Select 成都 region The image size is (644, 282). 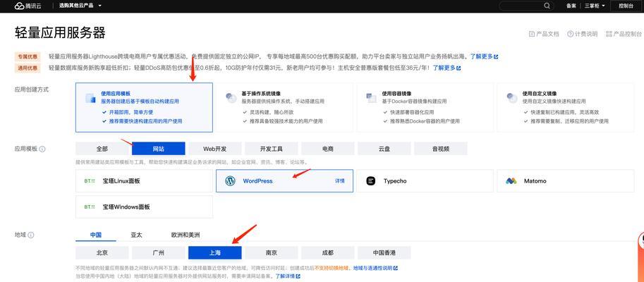(x=328, y=253)
